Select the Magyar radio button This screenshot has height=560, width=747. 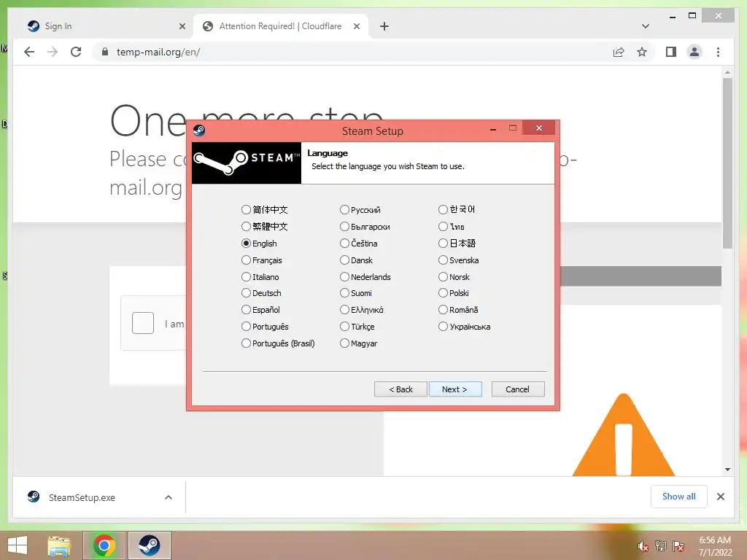pos(344,343)
